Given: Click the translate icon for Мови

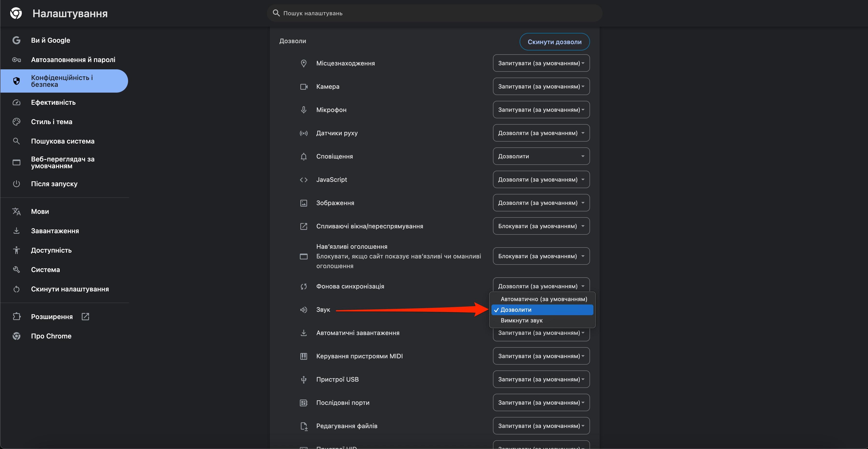Looking at the screenshot, I should point(16,211).
